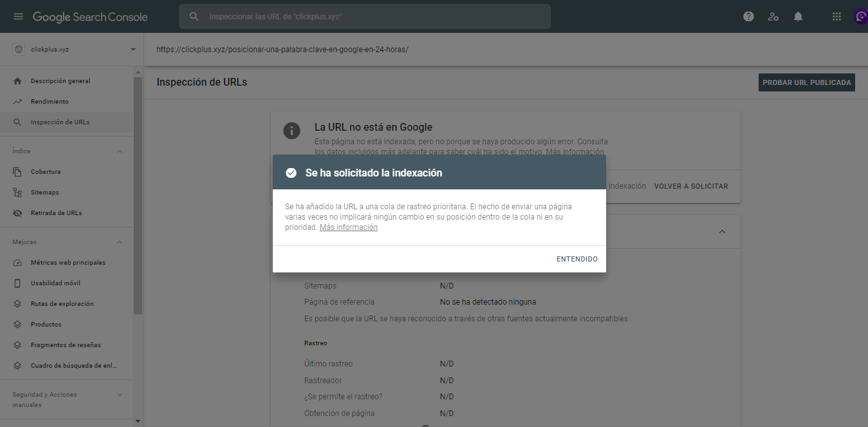Click the URL inspection search field
The image size is (868, 427).
coord(364,16)
